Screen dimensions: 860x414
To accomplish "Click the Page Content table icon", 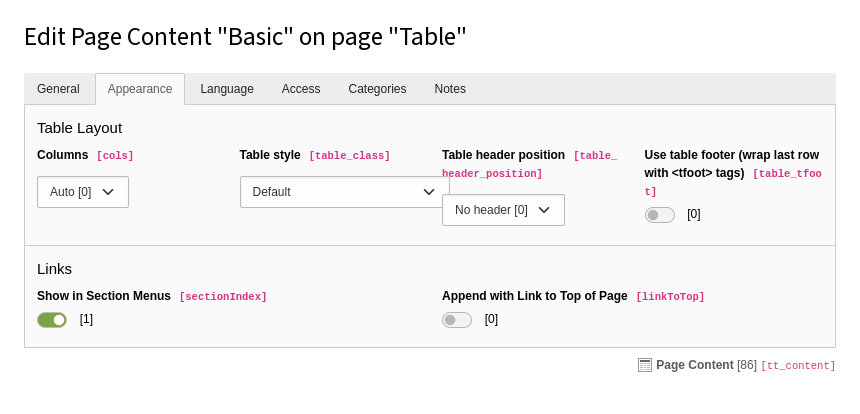I will coord(645,365).
